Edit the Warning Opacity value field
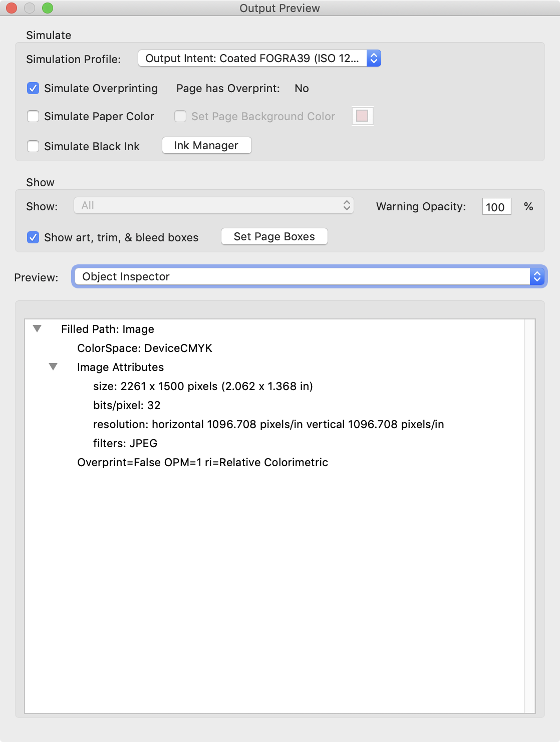560x742 pixels. click(x=495, y=206)
